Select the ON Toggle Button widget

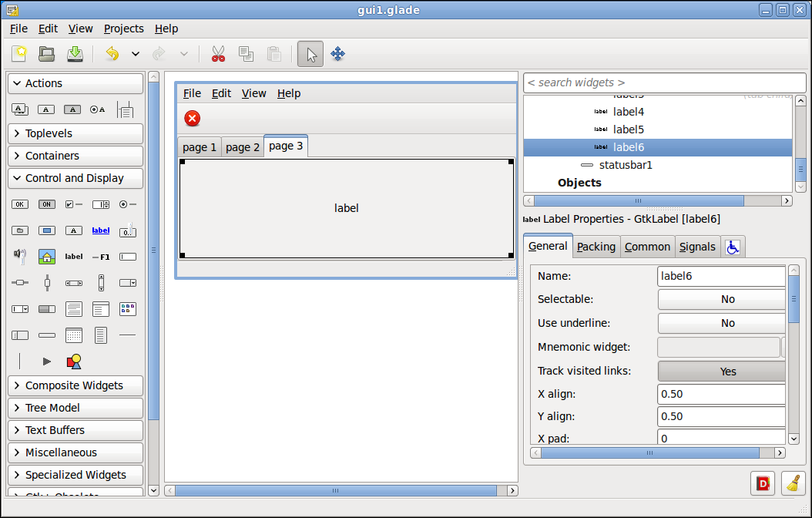tap(46, 204)
